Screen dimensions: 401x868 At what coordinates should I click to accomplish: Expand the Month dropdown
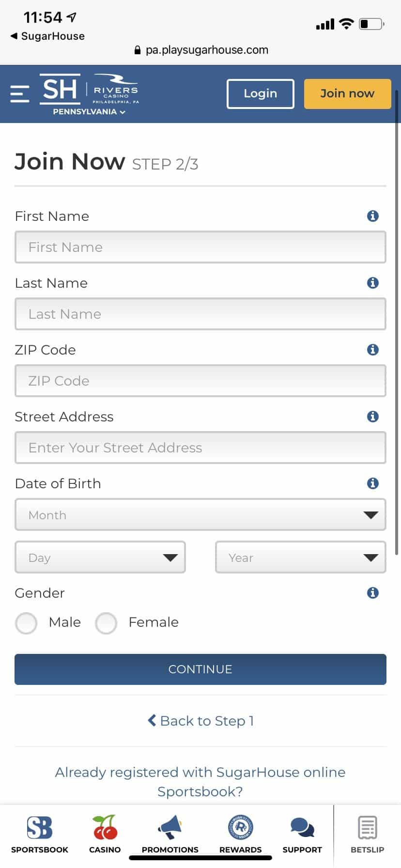[x=200, y=515]
